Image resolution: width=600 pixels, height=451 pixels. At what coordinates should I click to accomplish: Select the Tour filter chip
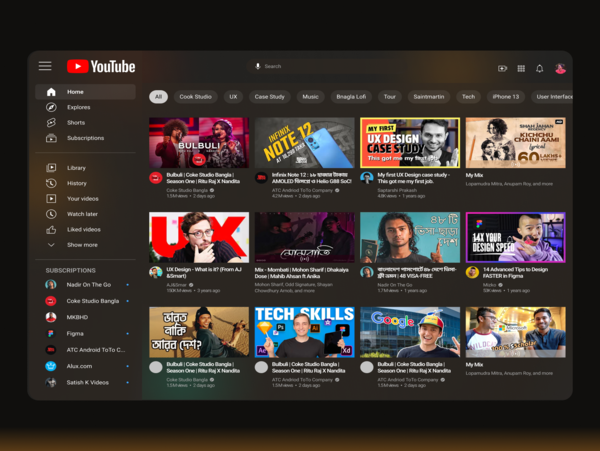coord(390,97)
